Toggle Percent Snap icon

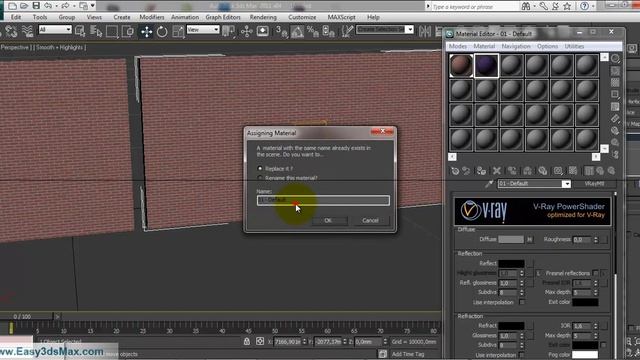[x=313, y=31]
